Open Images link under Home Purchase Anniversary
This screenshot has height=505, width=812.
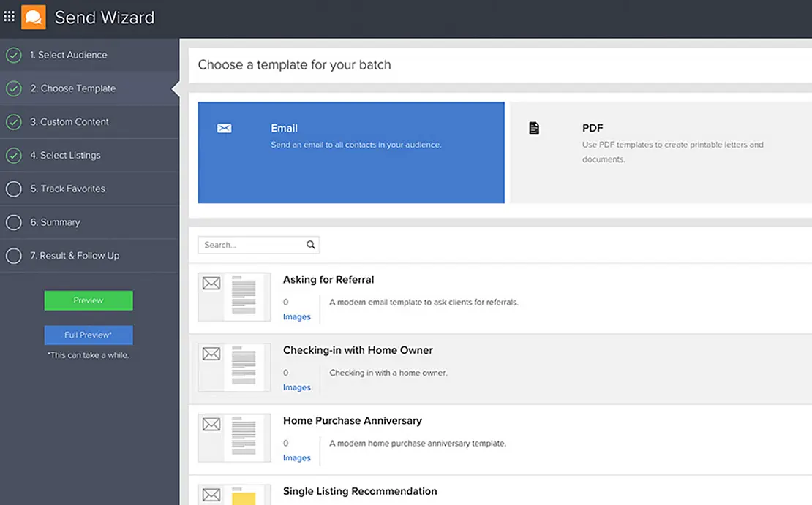297,458
